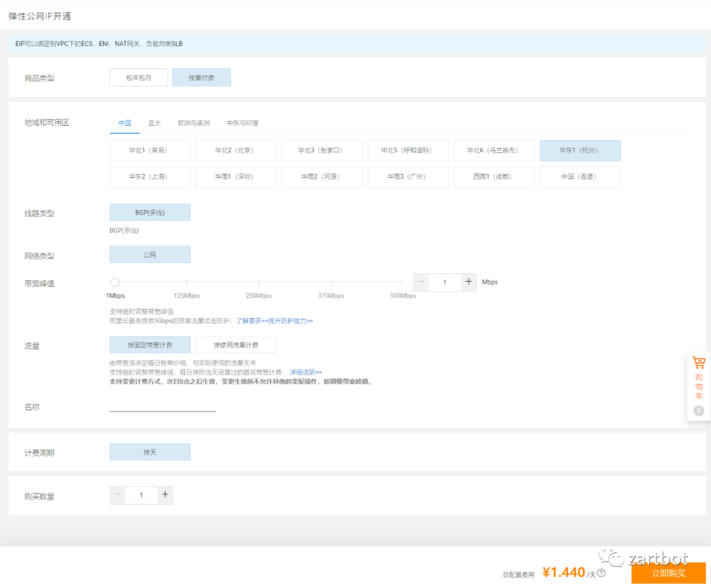The height and width of the screenshot is (588, 711).
Task: Open 详细说明>> link
Action: (x=305, y=372)
